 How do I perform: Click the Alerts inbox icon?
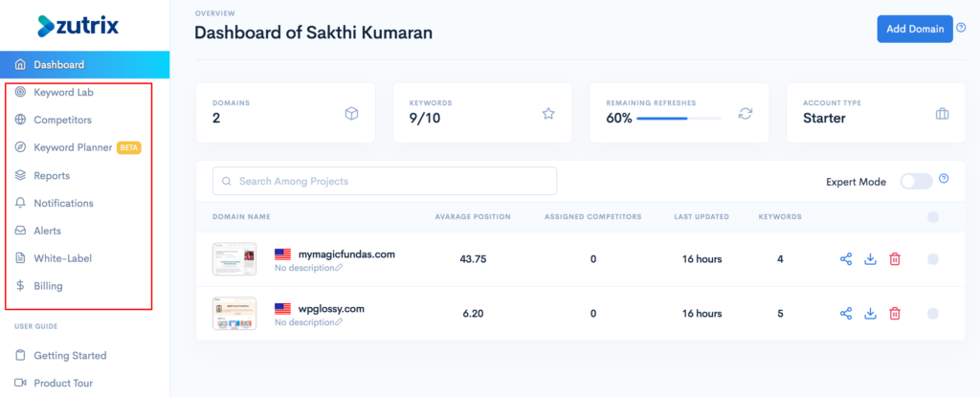click(x=21, y=231)
